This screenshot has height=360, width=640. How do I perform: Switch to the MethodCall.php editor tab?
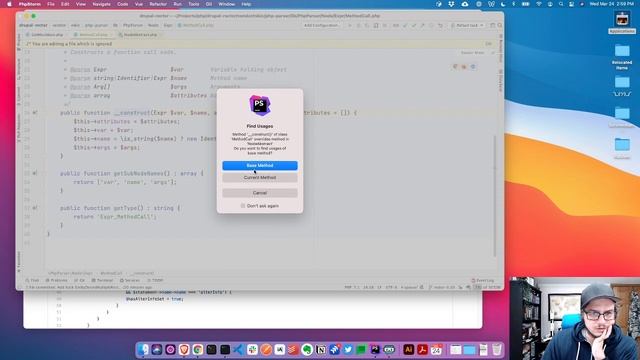93,35
